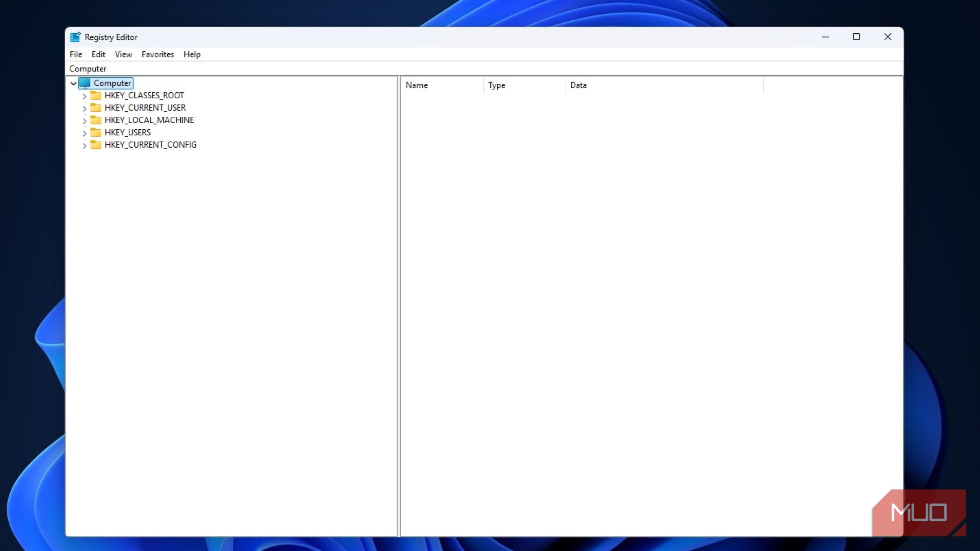The width and height of the screenshot is (980, 551).
Task: Expand the HKEY_CLASSES_ROOT key
Action: (x=84, y=96)
